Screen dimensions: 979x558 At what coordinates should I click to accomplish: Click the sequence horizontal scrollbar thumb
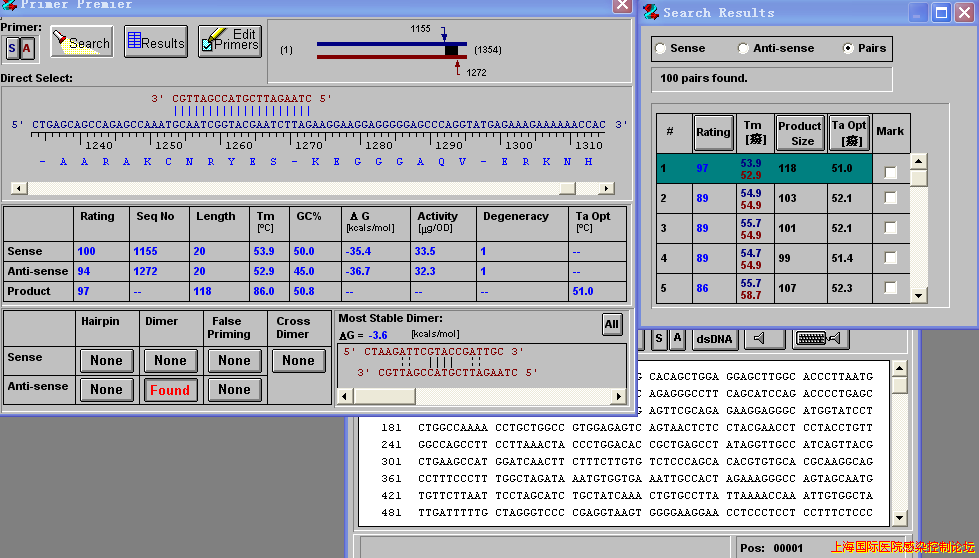[x=567, y=188]
